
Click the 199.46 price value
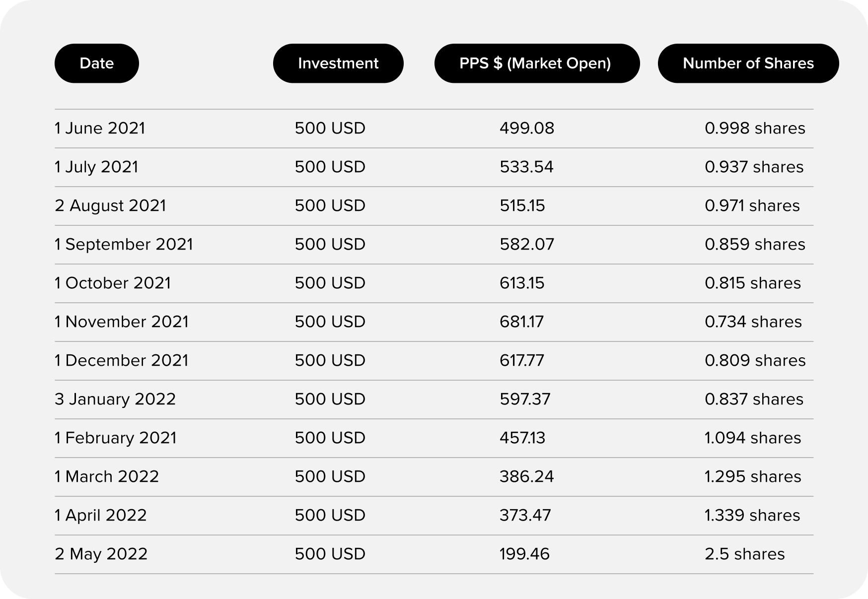pos(524,554)
